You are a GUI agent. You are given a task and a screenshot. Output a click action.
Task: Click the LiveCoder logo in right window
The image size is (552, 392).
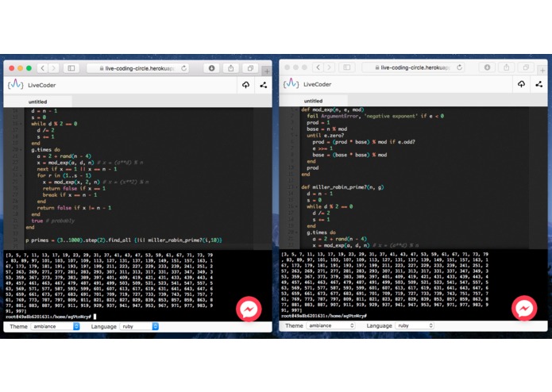(291, 83)
